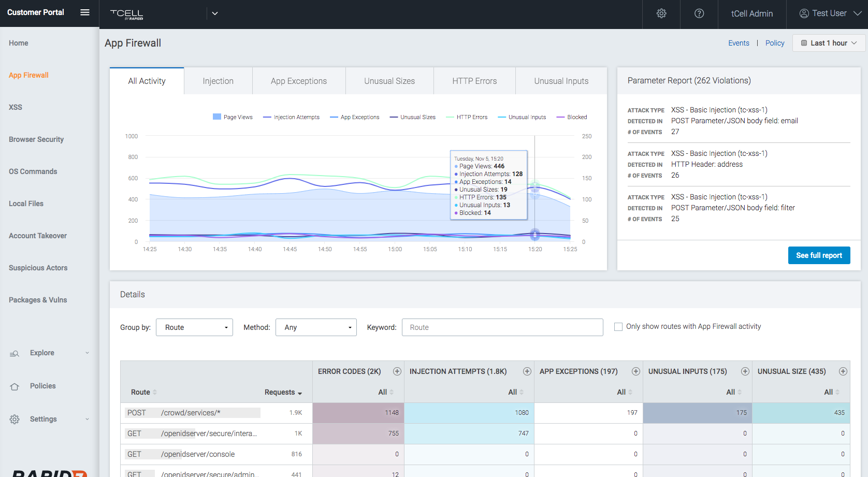Open the Policy link
The image size is (868, 477).
pos(775,43)
